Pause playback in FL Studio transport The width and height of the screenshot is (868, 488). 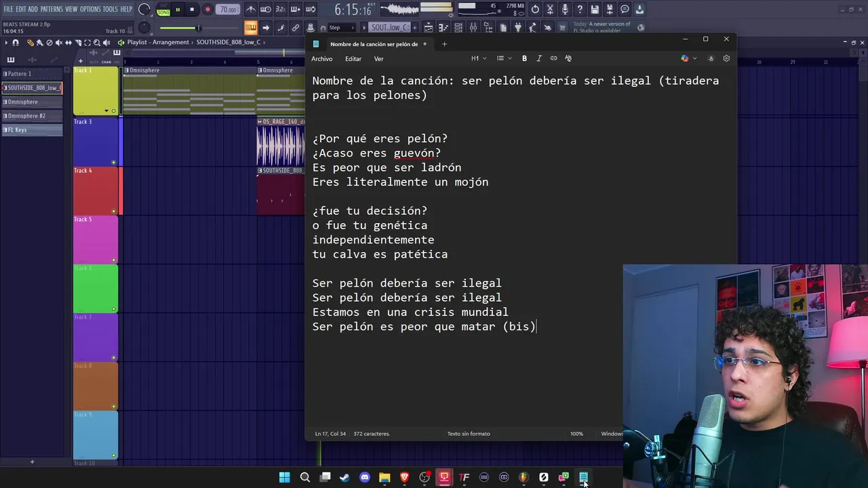tap(178, 9)
